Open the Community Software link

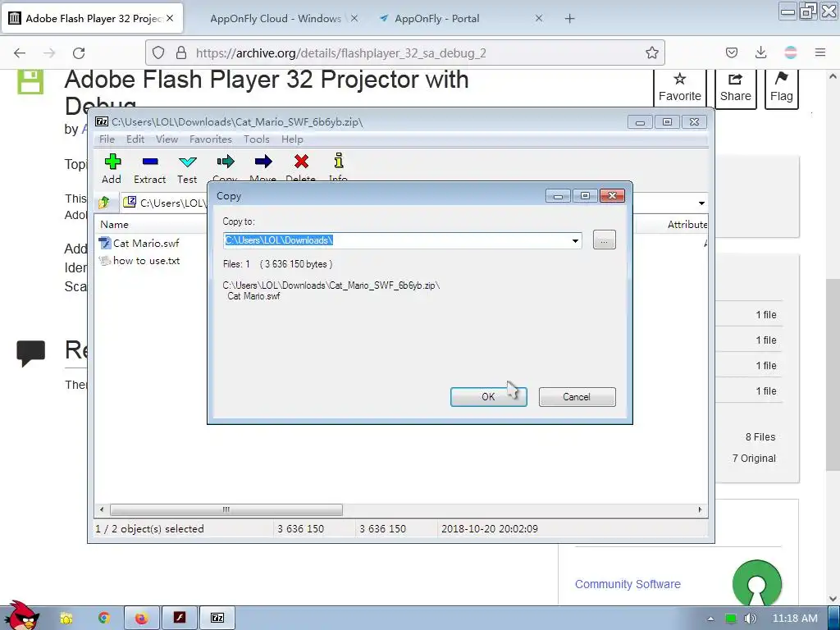pyautogui.click(x=628, y=584)
